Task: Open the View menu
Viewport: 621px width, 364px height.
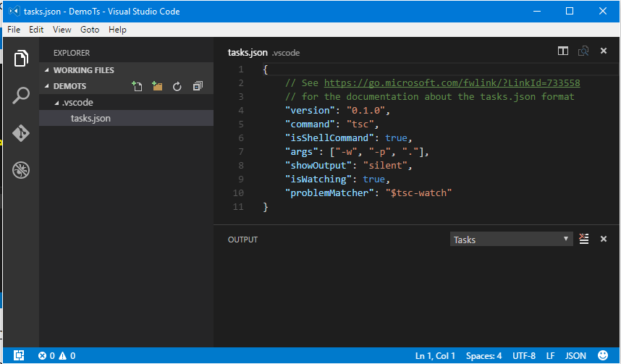Action: [62, 30]
